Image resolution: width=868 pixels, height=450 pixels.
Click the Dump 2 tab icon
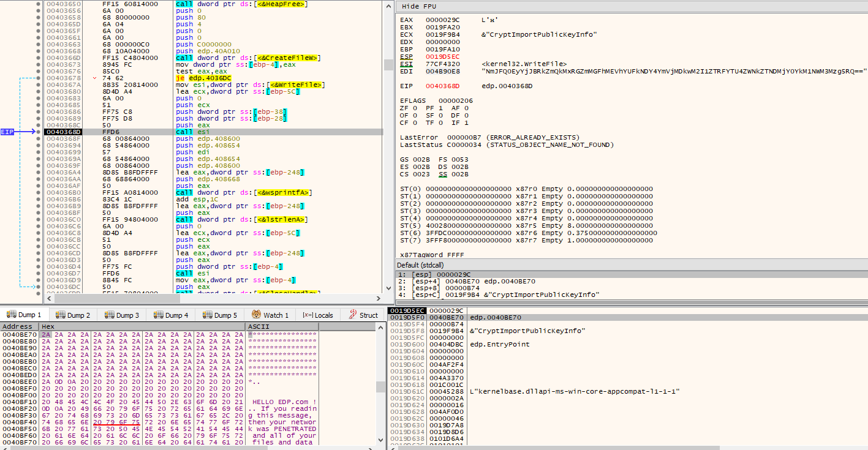click(x=61, y=315)
